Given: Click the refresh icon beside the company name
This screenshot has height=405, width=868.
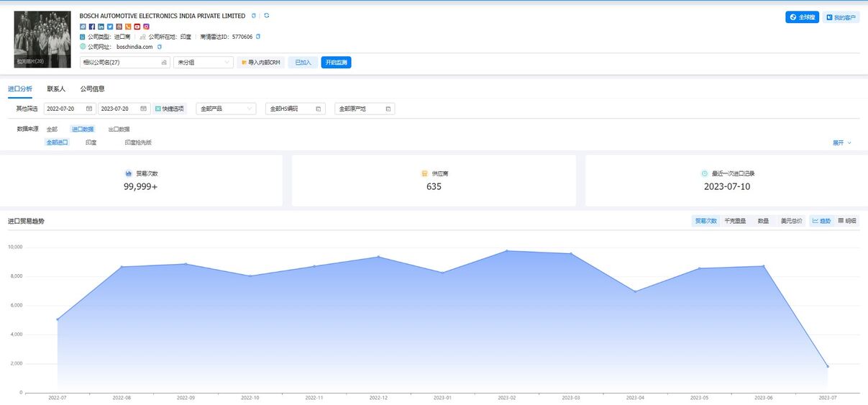Looking at the screenshot, I should point(267,15).
